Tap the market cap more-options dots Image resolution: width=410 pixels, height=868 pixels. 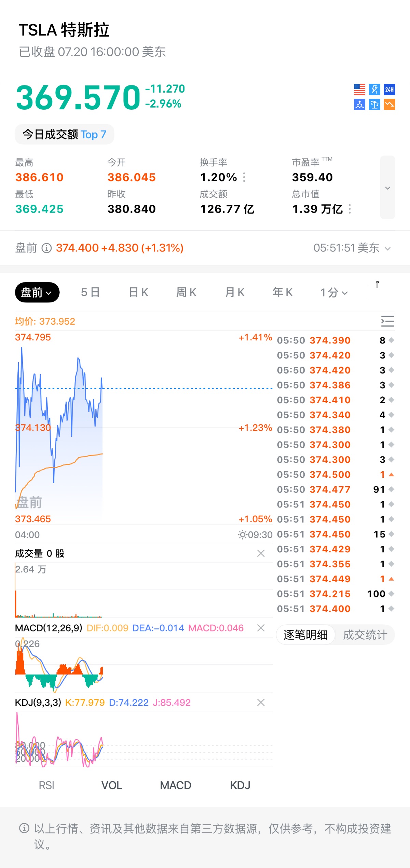click(x=350, y=209)
